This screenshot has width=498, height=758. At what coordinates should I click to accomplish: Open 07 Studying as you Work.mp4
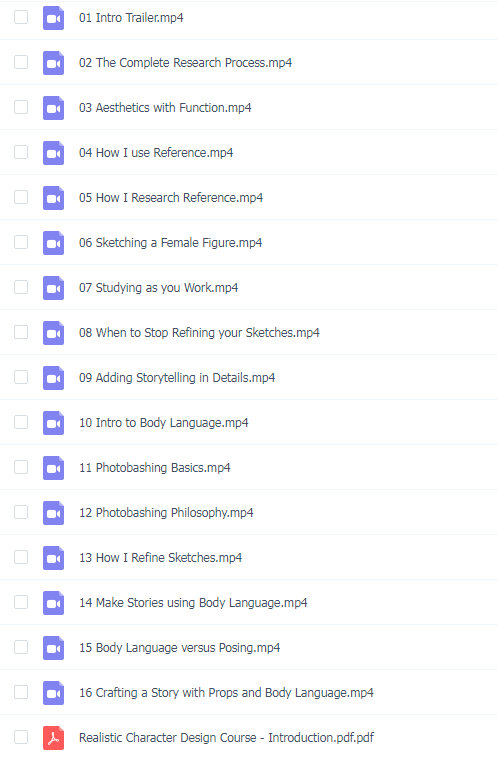pyautogui.click(x=159, y=288)
